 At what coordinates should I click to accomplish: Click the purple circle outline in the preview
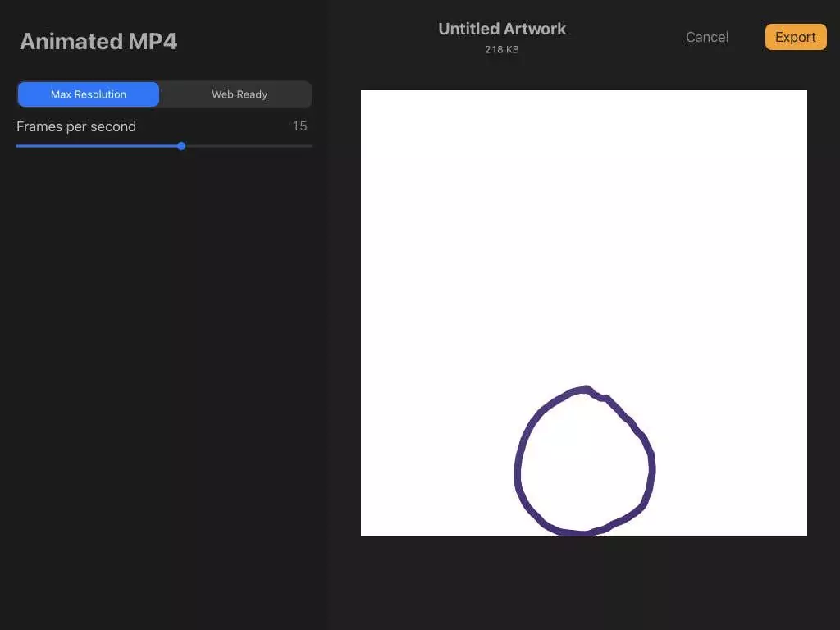click(518, 472)
